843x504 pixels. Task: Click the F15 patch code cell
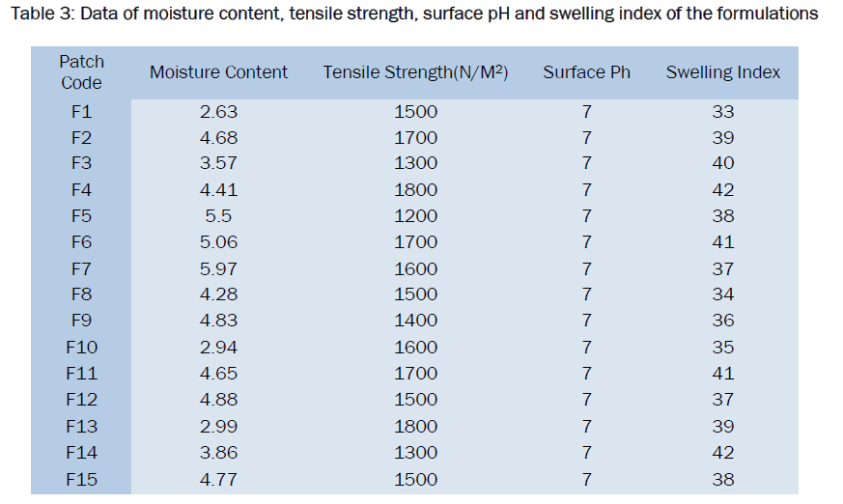[81, 479]
